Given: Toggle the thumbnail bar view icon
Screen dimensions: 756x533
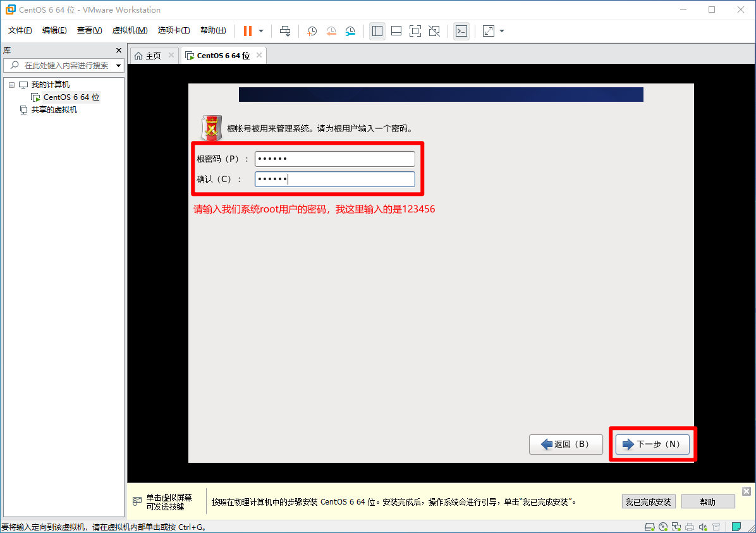Looking at the screenshot, I should point(396,31).
